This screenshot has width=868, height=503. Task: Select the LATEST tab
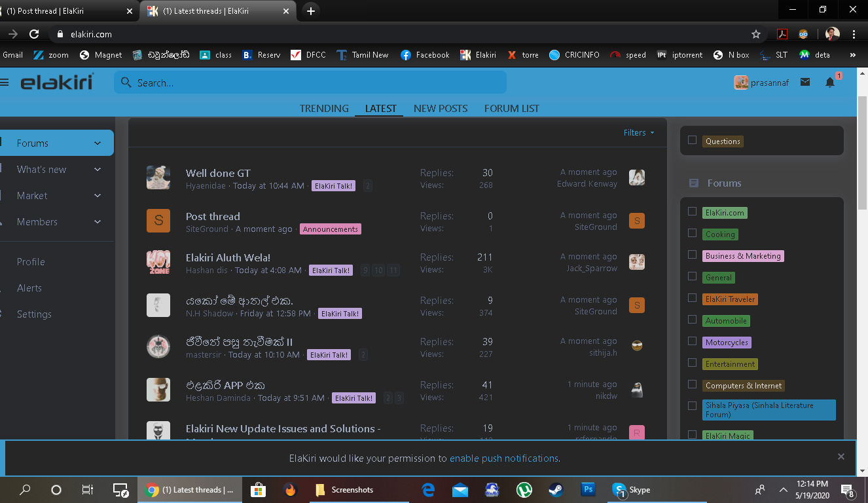coord(381,108)
